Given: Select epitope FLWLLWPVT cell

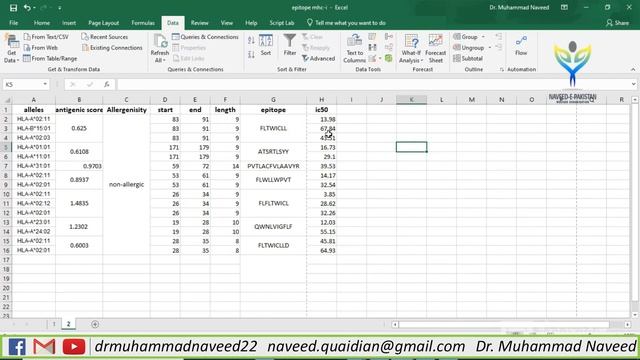Looking at the screenshot, I should point(273,180).
